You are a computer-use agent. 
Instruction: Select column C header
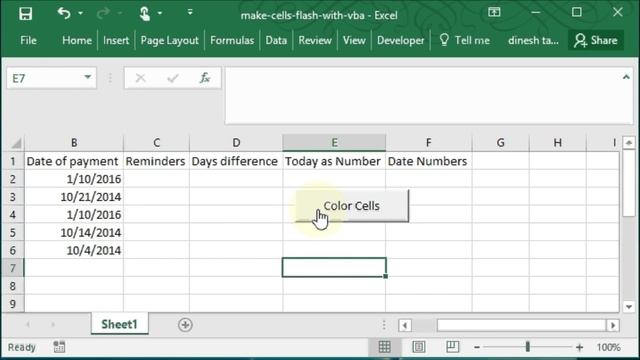[x=156, y=142]
